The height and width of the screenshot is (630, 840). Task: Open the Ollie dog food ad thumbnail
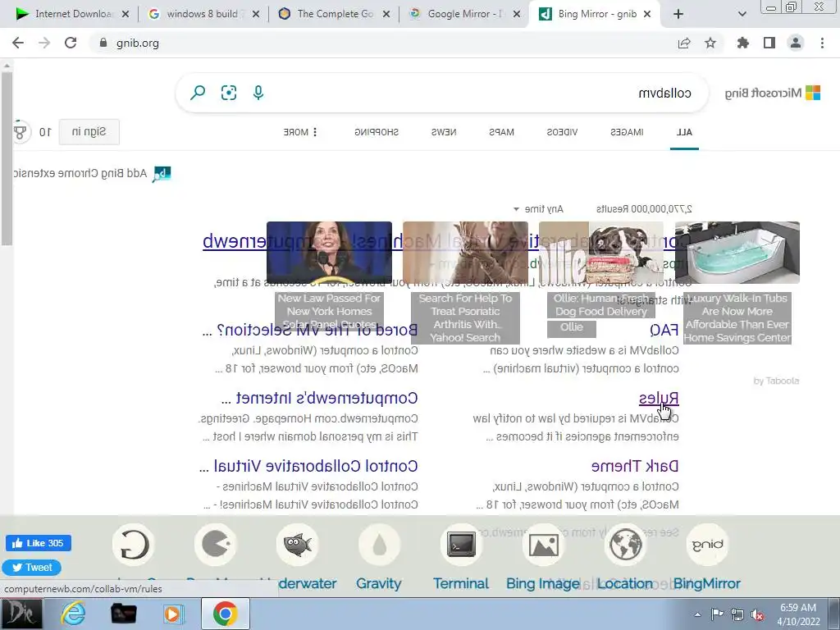coord(601,253)
